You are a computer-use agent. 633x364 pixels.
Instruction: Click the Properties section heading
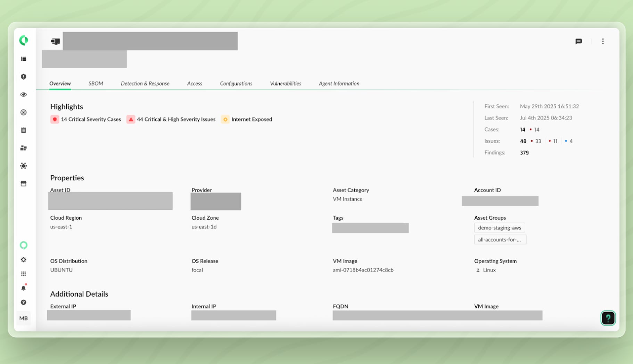tap(67, 178)
